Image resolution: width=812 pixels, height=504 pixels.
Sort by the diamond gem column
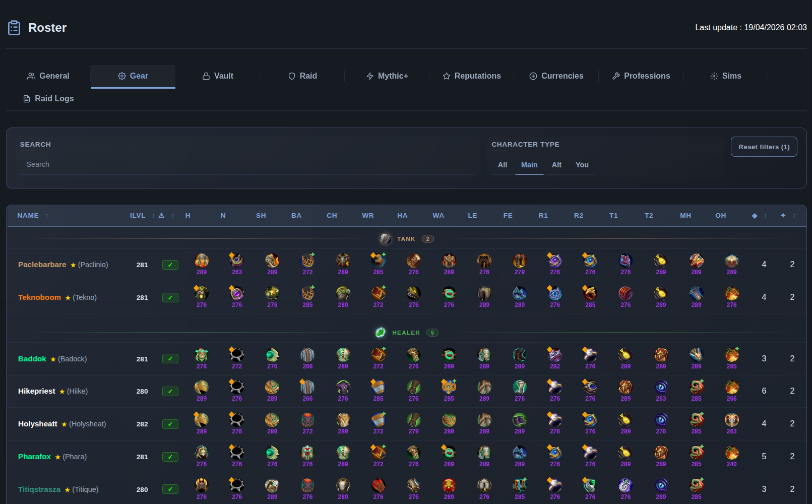tap(759, 216)
